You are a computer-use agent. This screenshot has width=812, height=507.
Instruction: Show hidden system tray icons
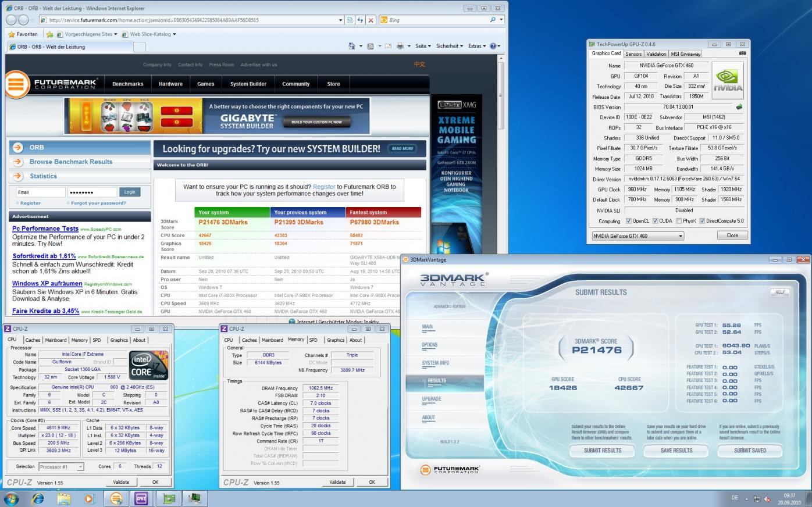coord(747,499)
